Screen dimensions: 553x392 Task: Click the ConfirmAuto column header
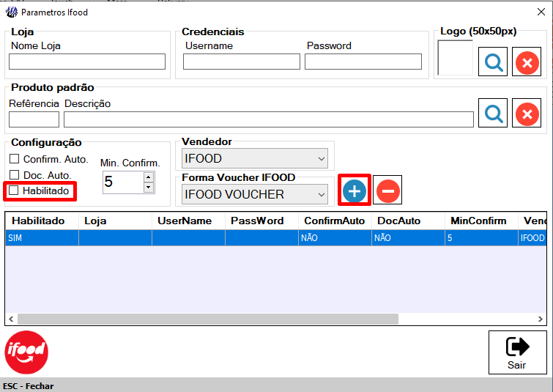coord(335,221)
